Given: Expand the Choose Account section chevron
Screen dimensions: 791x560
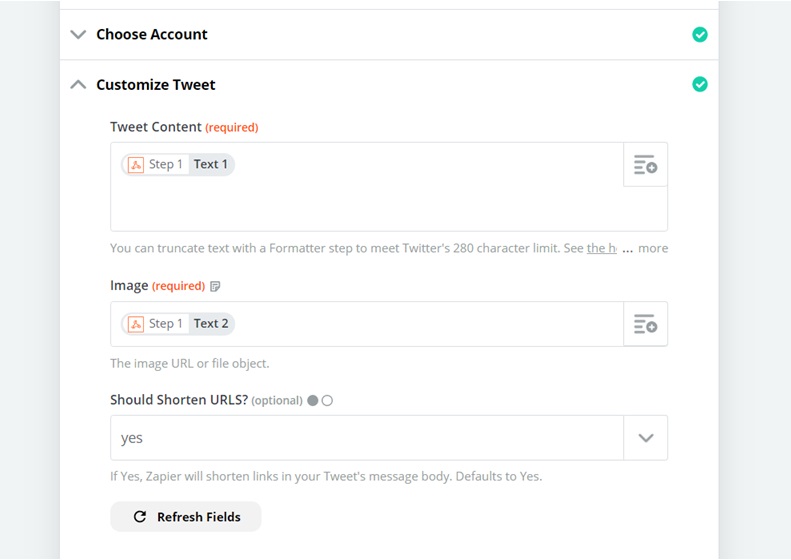Looking at the screenshot, I should click(78, 34).
